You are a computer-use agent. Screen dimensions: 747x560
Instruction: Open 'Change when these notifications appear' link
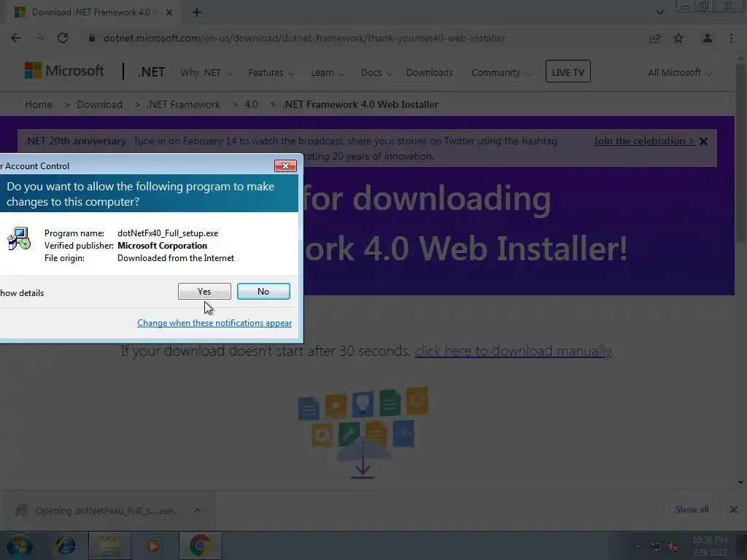pos(214,323)
